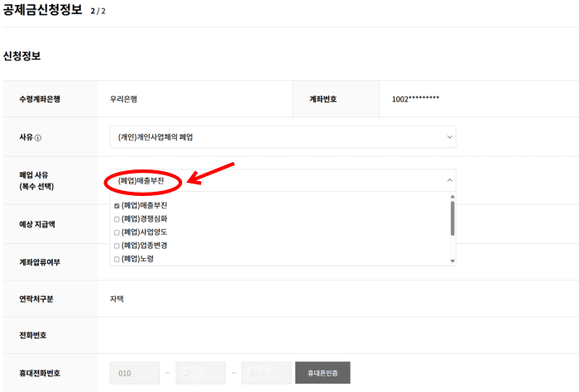579x392 pixels.
Task: Click the 010 phone prefix field
Action: pos(135,373)
